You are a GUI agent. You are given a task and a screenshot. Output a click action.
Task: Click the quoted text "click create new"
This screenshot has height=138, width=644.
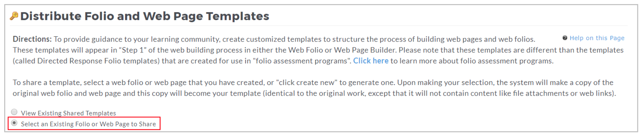point(308,82)
